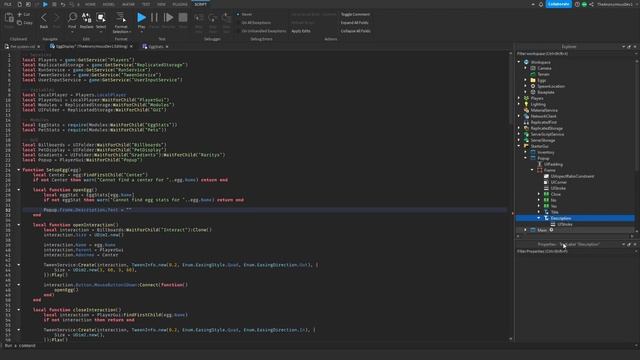Switch to the PLUGINS ribbon tab
This screenshot has height=360, width=640.
click(180, 4)
